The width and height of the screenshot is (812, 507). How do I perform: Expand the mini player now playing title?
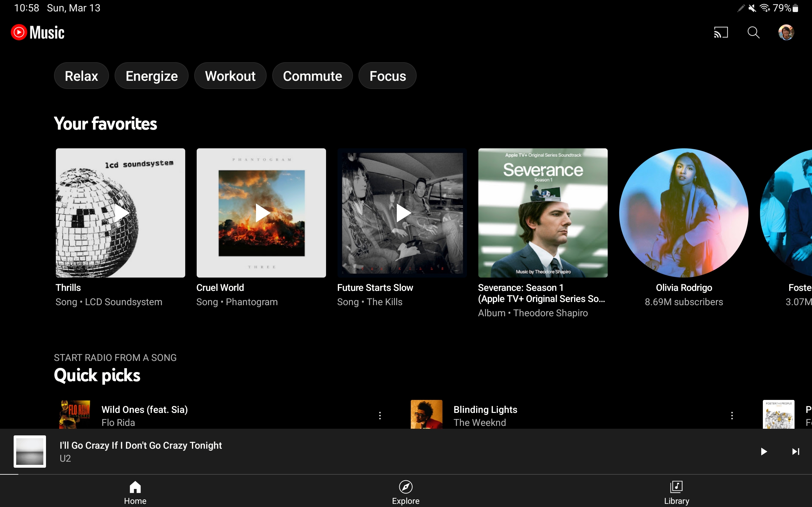pos(141,446)
